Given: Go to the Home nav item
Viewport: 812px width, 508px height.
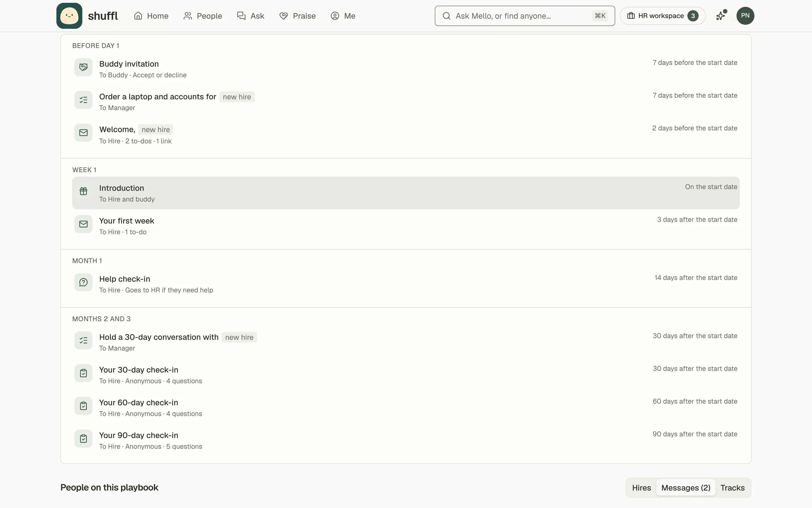Looking at the screenshot, I should coord(151,16).
